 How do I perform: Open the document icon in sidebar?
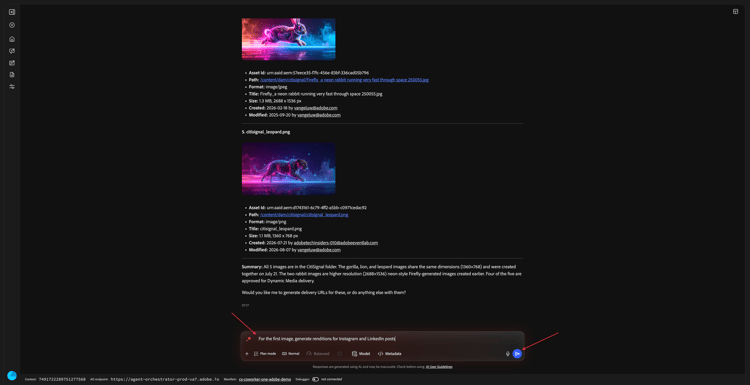coord(12,75)
